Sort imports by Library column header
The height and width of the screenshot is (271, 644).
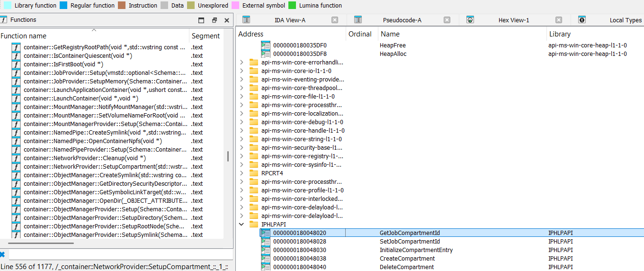(x=559, y=34)
